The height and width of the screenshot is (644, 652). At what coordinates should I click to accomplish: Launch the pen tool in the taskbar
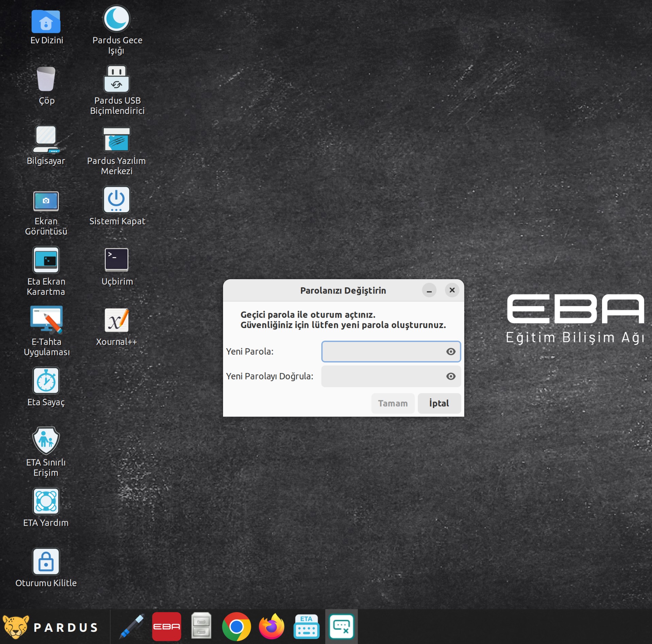(132, 626)
